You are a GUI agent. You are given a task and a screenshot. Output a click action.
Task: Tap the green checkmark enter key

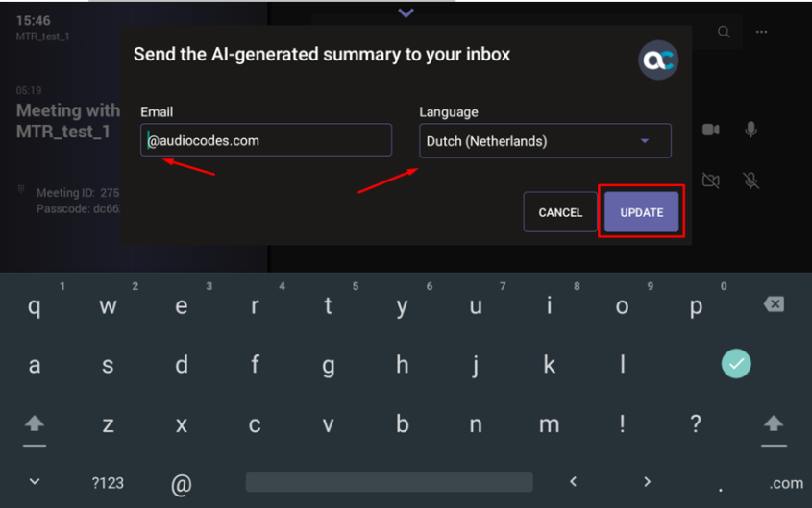point(736,363)
